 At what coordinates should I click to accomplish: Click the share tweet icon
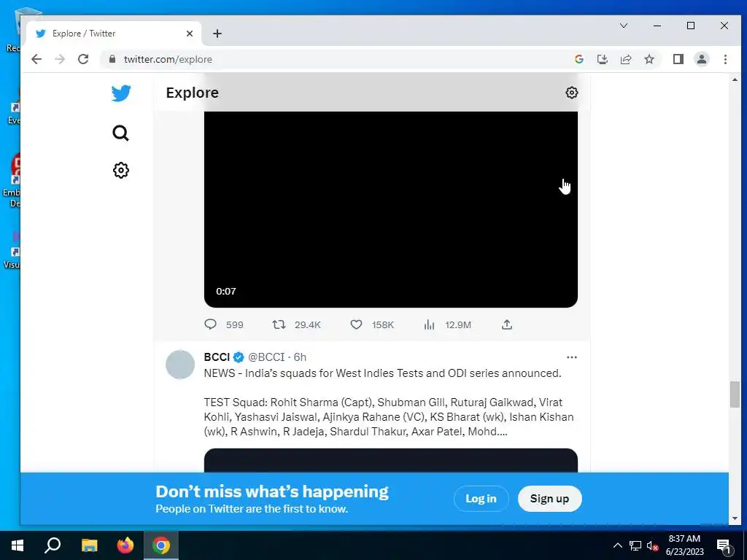(x=507, y=324)
